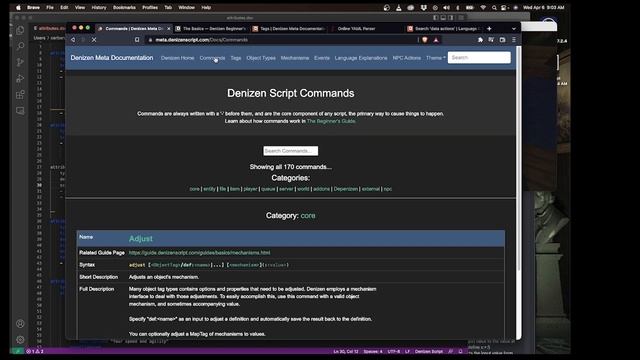This screenshot has width=640, height=360.
Task: Open macOS Spotlight search icon
Action: click(x=494, y=7)
